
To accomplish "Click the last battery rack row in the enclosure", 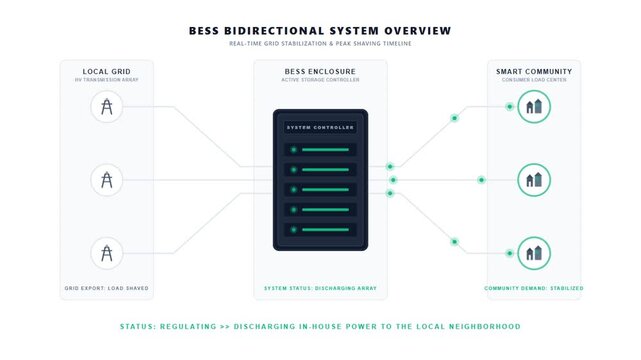I will click(320, 230).
